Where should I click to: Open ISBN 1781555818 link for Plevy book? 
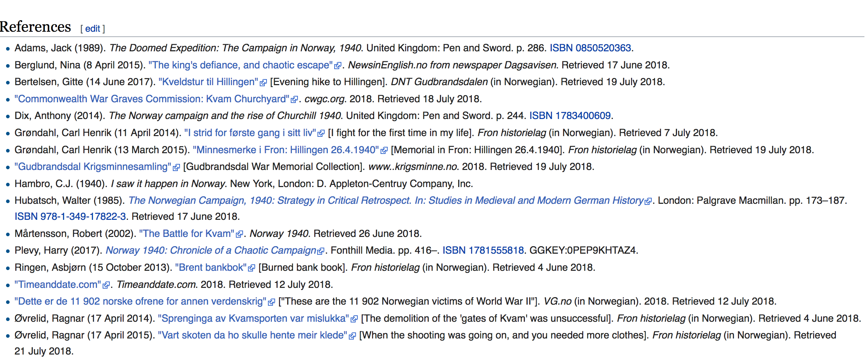[x=483, y=250]
